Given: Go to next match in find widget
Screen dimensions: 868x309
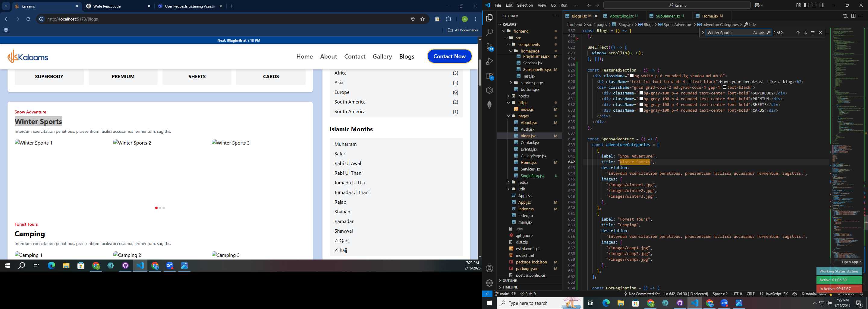Looking at the screenshot, I should click(x=806, y=33).
